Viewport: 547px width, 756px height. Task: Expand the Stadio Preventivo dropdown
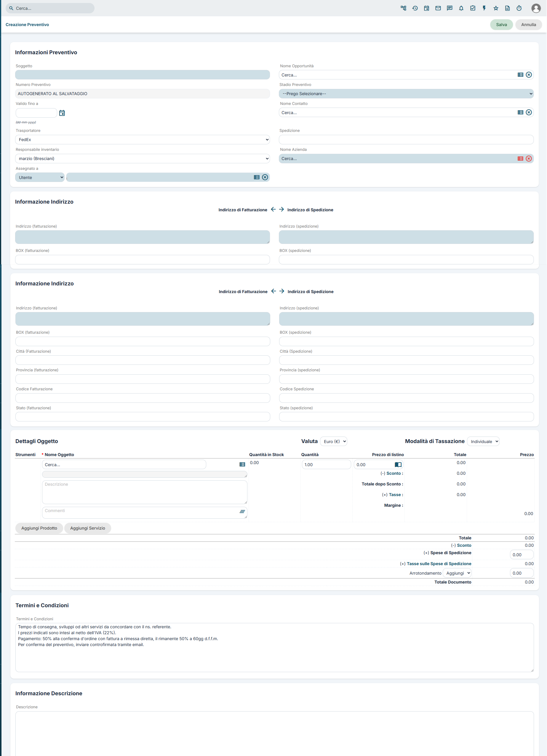pyautogui.click(x=406, y=94)
